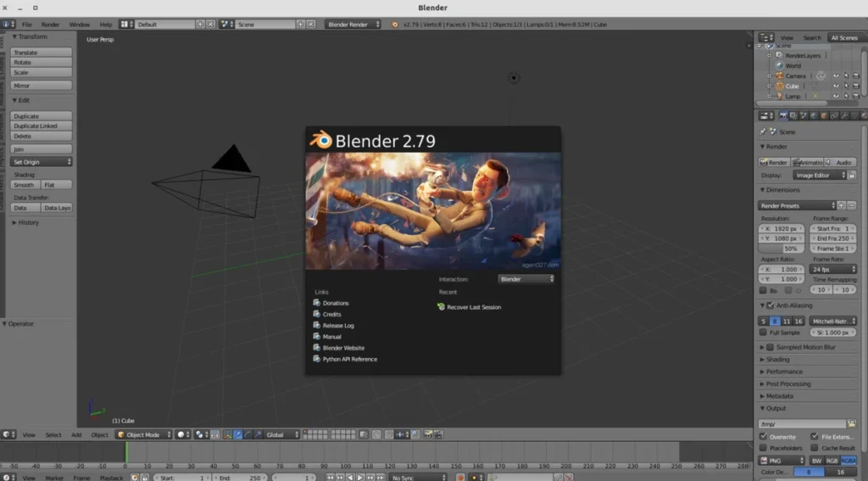Toggle the Anti-Aliasing checkbox
This screenshot has height=481, width=868.
click(x=770, y=305)
